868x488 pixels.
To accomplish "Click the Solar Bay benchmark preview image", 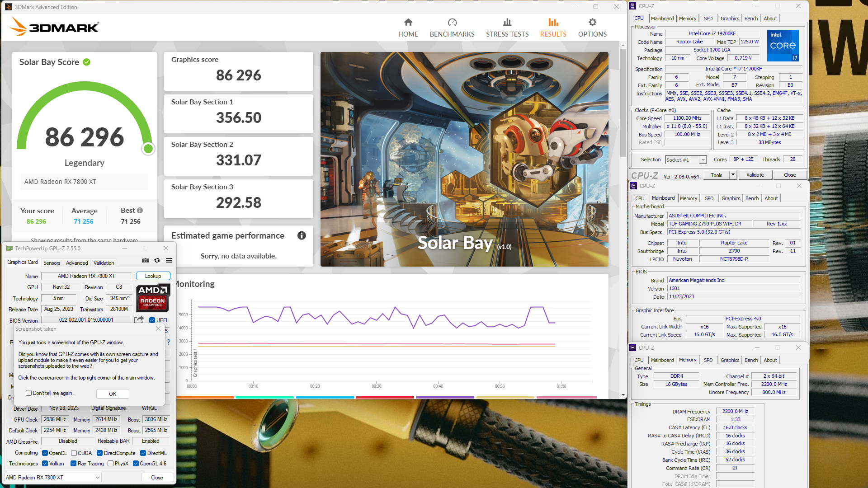I will coord(464,159).
